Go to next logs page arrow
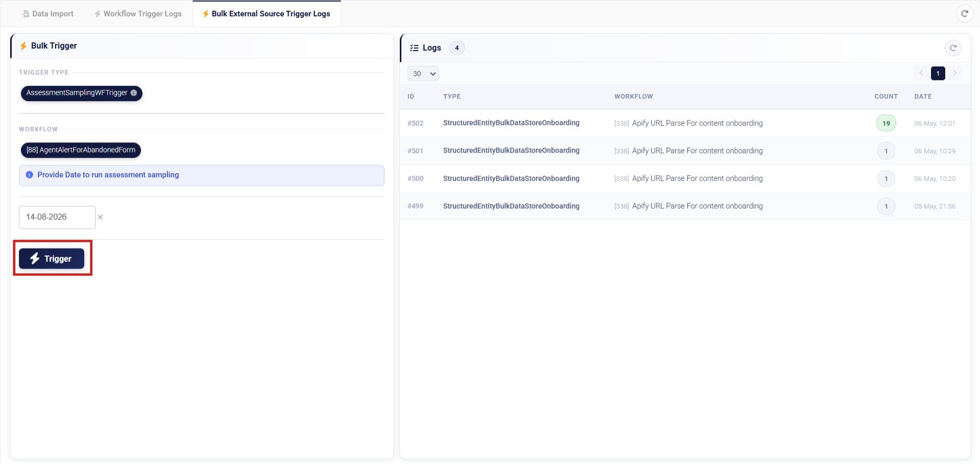This screenshot has height=464, width=980. tap(954, 73)
